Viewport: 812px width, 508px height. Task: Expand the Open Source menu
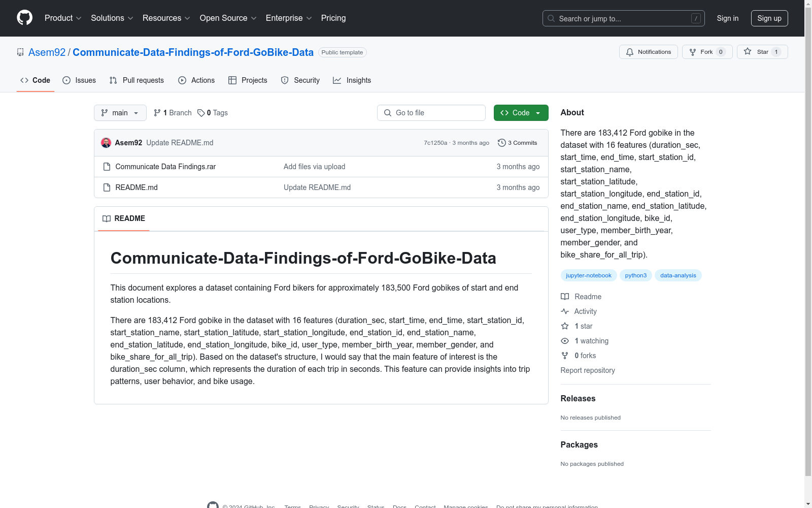pos(228,18)
